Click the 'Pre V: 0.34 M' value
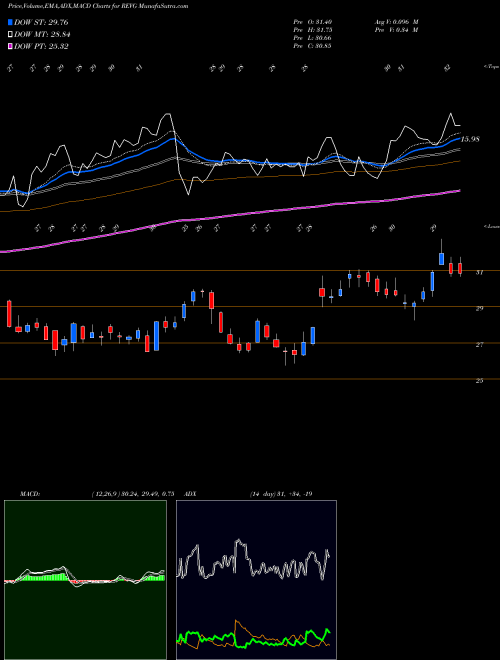500x660 pixels. click(x=396, y=30)
